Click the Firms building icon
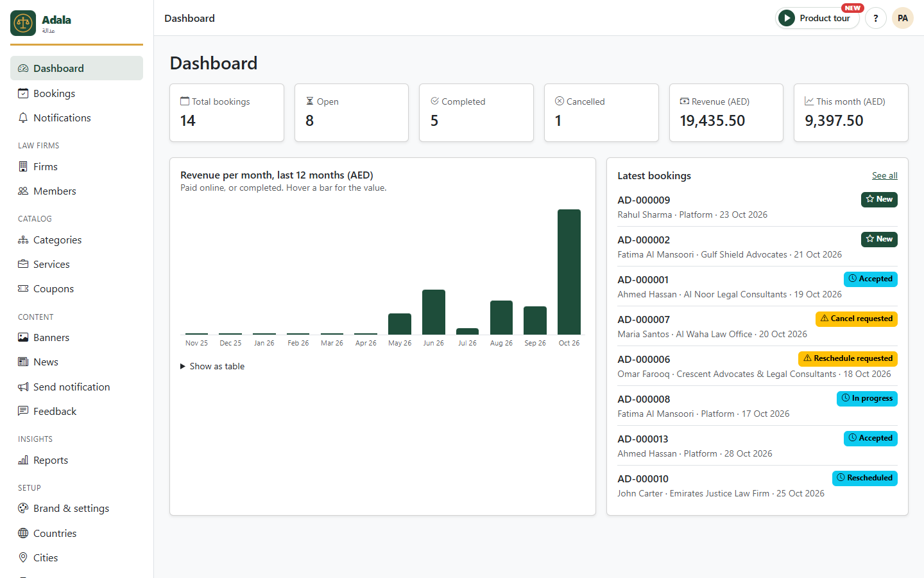Viewport: 924px width, 578px height. pos(23,166)
